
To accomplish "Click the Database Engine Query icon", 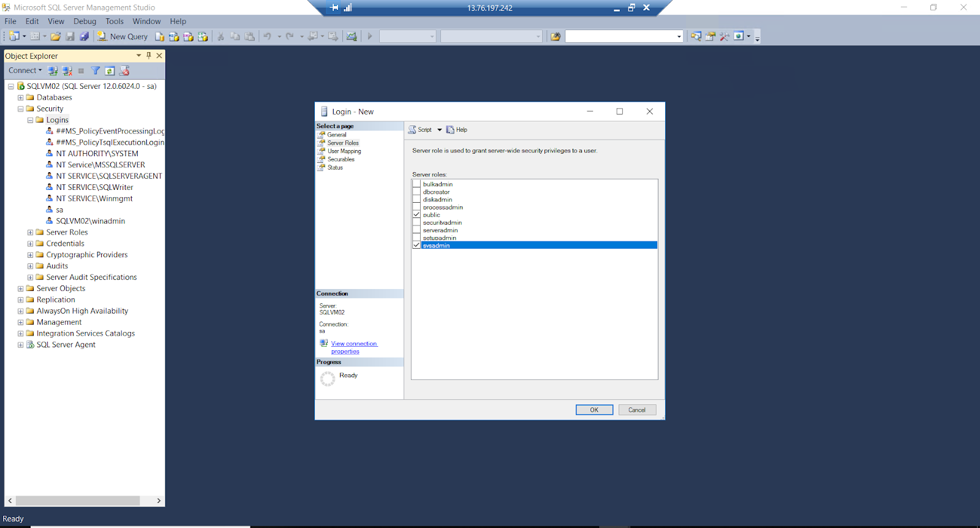I will point(160,36).
